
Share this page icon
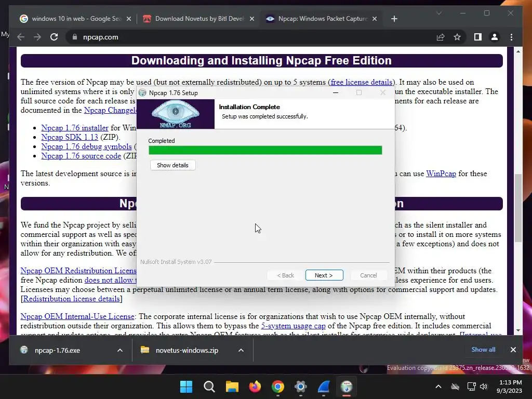[x=441, y=37]
